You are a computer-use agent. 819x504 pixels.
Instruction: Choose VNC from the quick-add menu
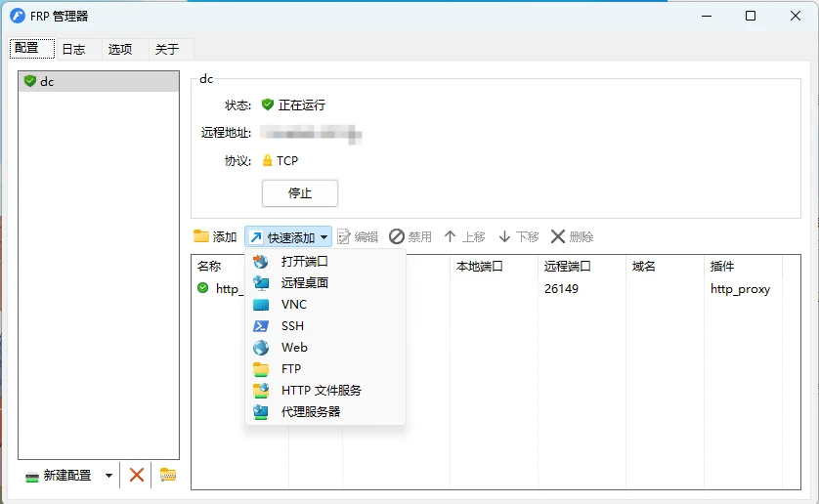click(325, 304)
